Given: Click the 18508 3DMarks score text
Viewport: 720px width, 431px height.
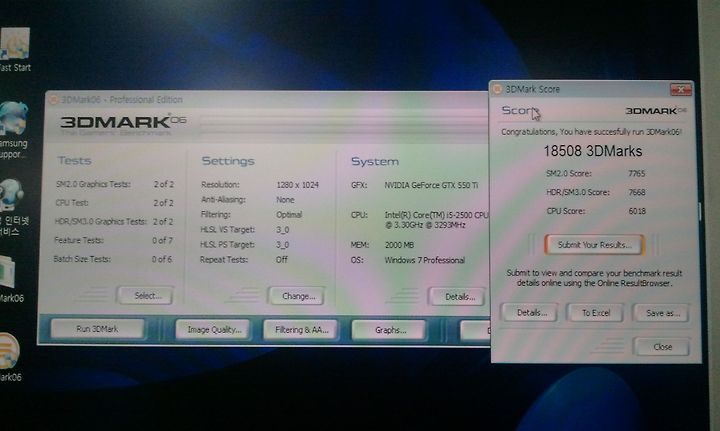Looking at the screenshot, I should tap(593, 151).
